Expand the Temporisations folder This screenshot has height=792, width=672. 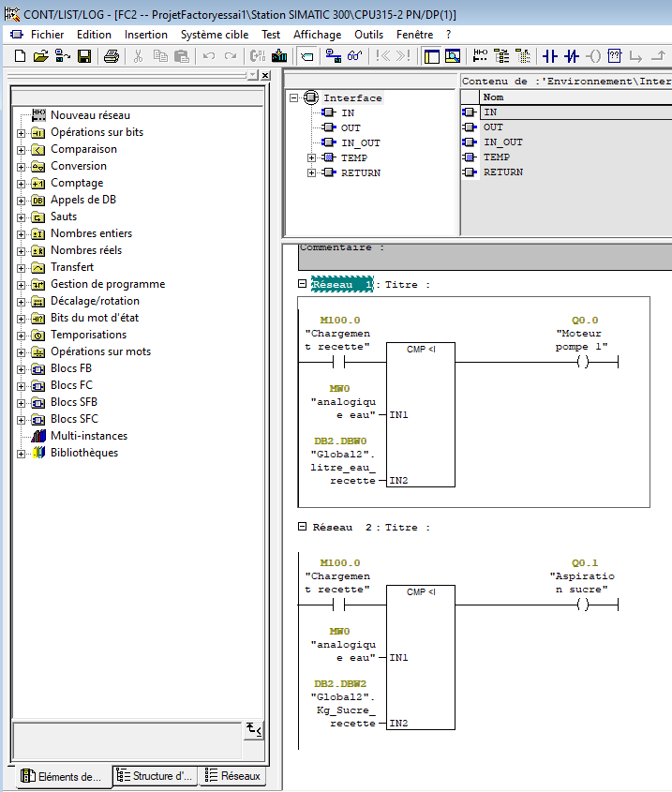21,336
